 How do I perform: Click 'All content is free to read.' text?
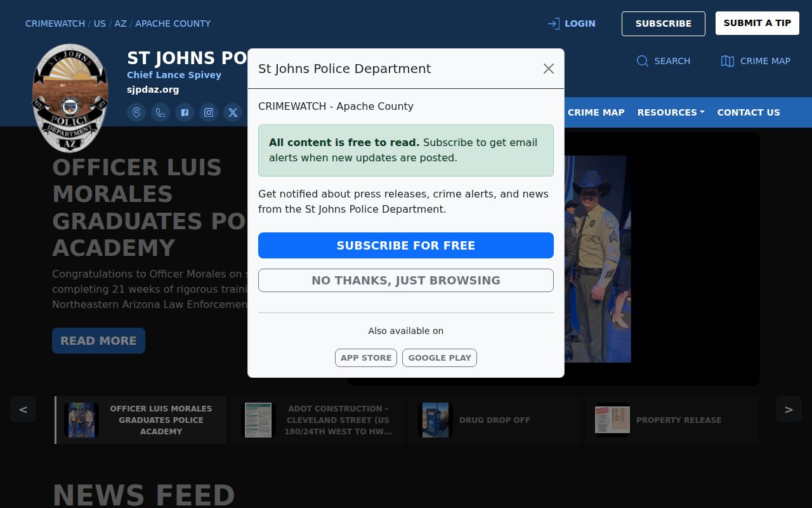(344, 142)
